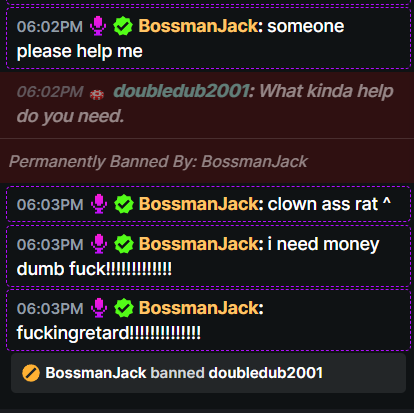Open the doubledub2001 username in the deleted message
This screenshot has width=414, height=413.
(182, 91)
